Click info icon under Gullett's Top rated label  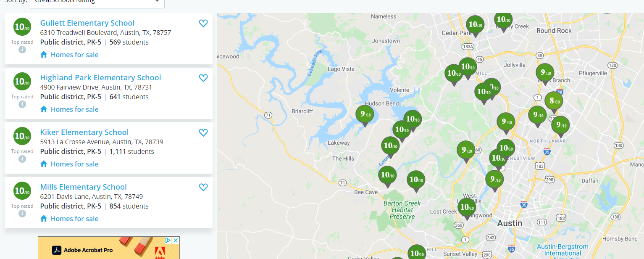pos(22,50)
